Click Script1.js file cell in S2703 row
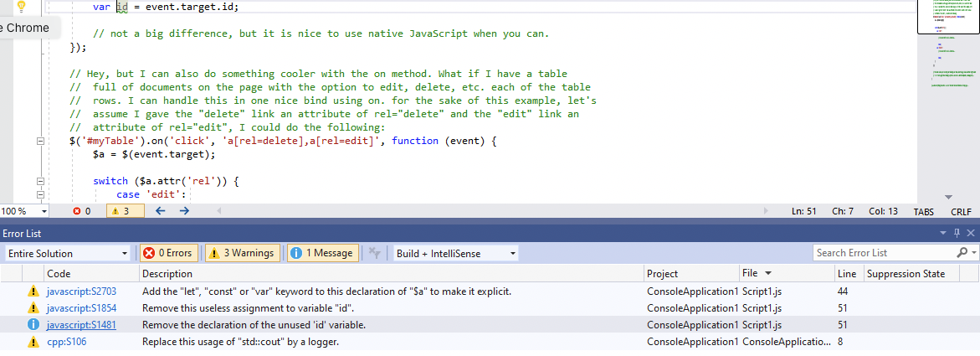This screenshot has height=356, width=980. [x=762, y=291]
